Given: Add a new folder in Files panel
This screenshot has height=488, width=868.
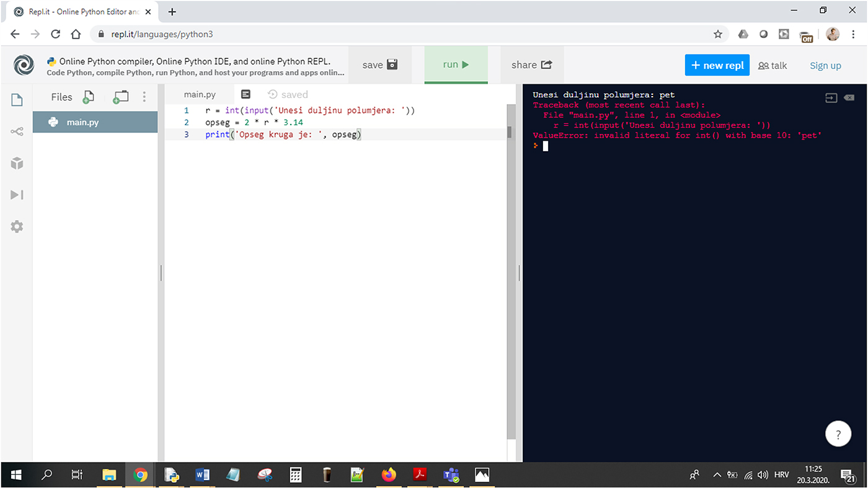Looking at the screenshot, I should tap(121, 97).
